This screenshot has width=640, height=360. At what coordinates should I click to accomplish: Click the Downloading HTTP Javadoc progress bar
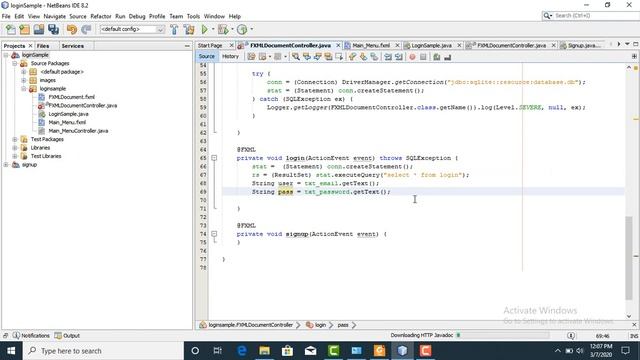click(x=504, y=335)
